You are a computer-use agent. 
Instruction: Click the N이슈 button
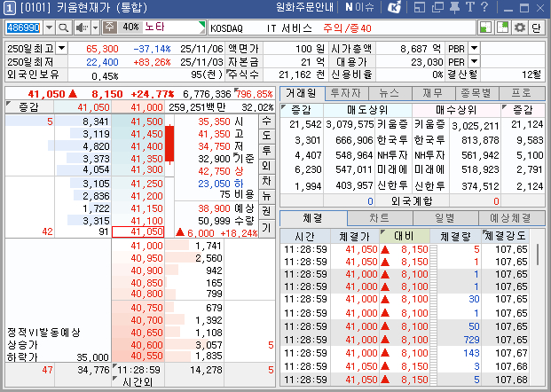361,7
